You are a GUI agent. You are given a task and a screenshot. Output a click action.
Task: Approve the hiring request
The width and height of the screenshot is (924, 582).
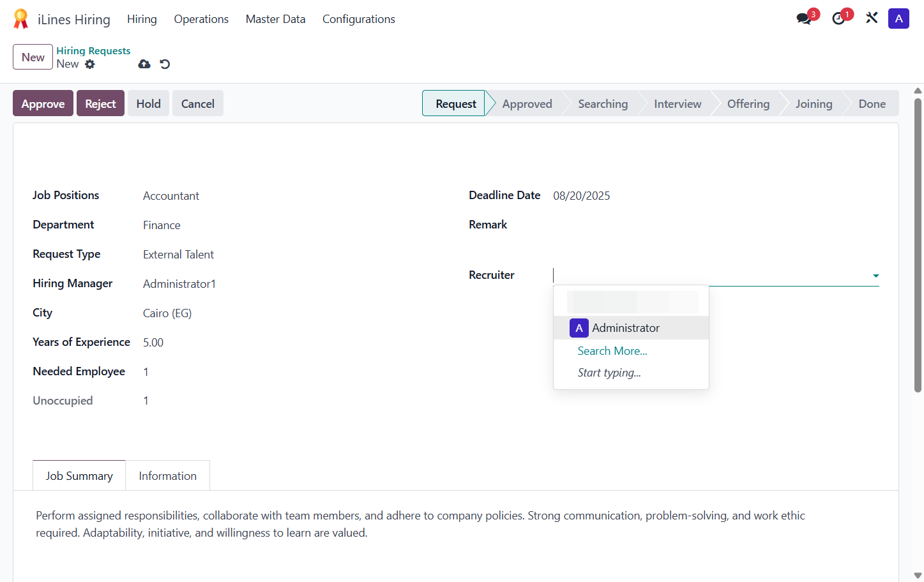(43, 103)
